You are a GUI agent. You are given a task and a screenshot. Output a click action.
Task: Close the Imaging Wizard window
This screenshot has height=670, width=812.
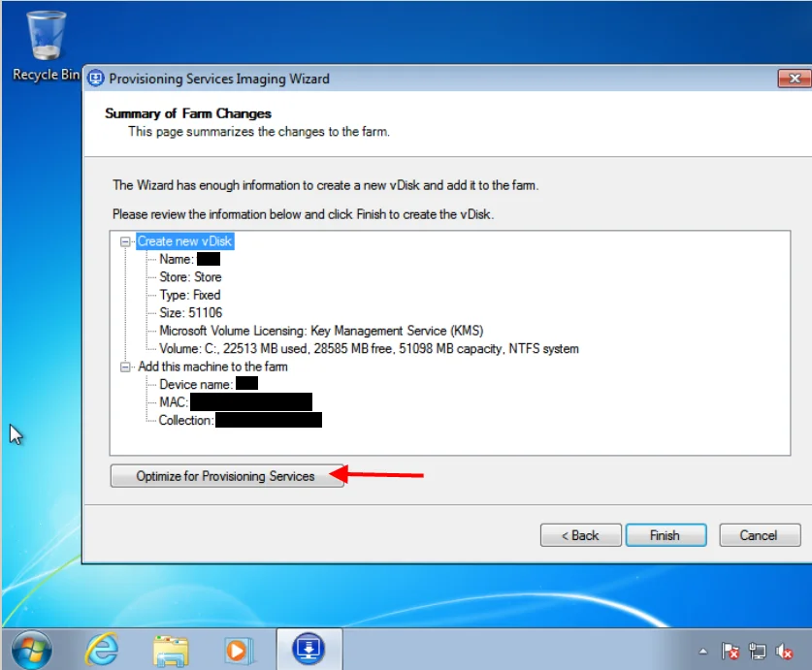coord(795,79)
